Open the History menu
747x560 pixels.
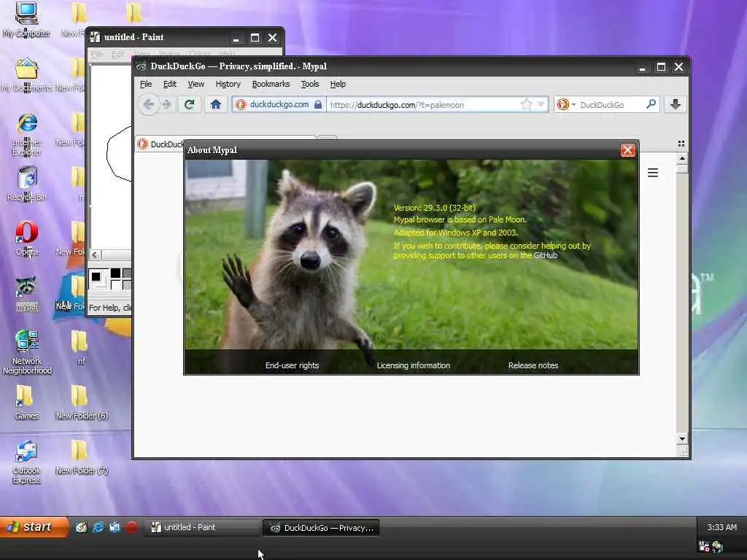(228, 84)
